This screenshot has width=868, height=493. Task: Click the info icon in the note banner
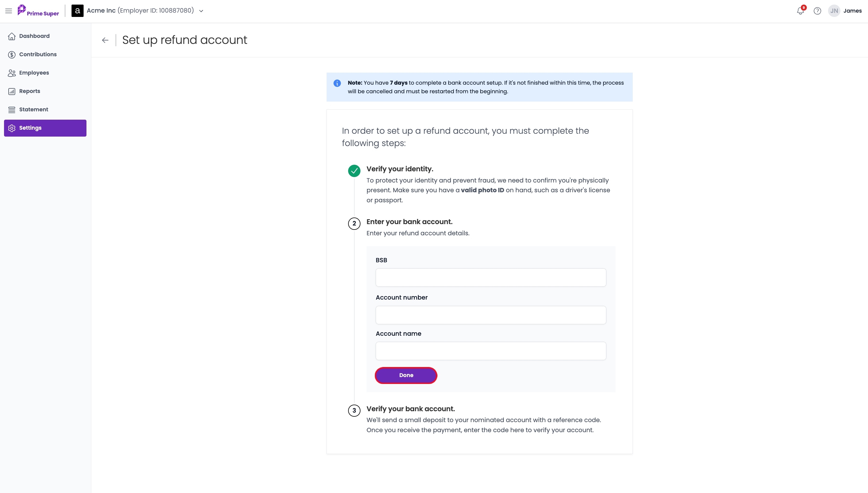(337, 83)
